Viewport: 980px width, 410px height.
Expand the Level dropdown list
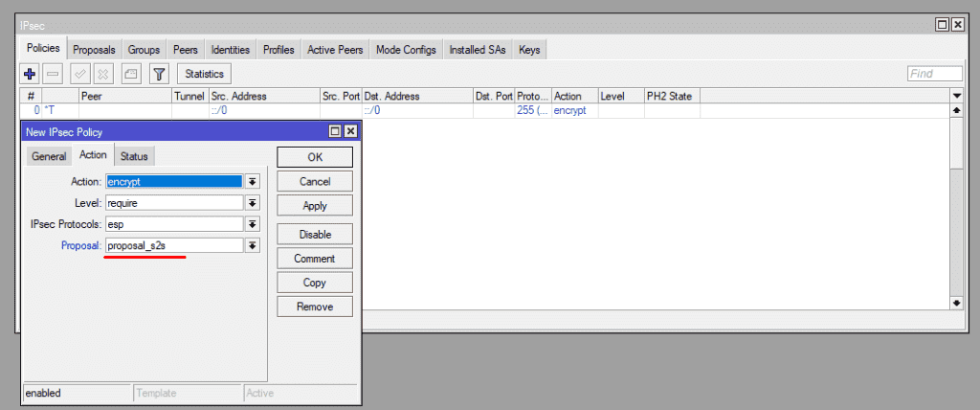coord(253,203)
